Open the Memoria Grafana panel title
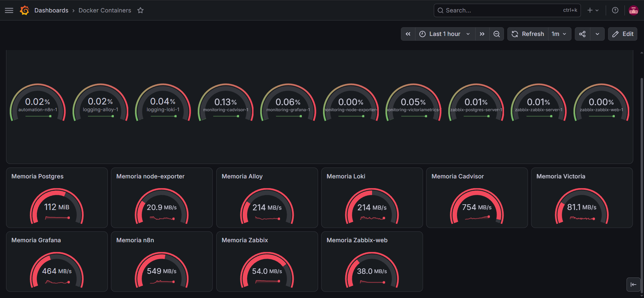The width and height of the screenshot is (644, 298). click(36, 240)
